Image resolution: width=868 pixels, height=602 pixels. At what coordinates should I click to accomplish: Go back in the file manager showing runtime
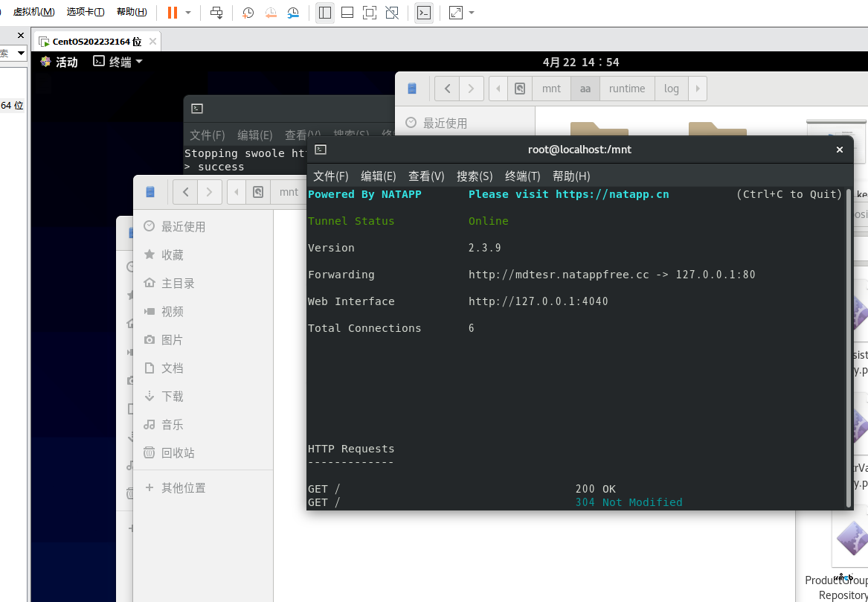447,89
